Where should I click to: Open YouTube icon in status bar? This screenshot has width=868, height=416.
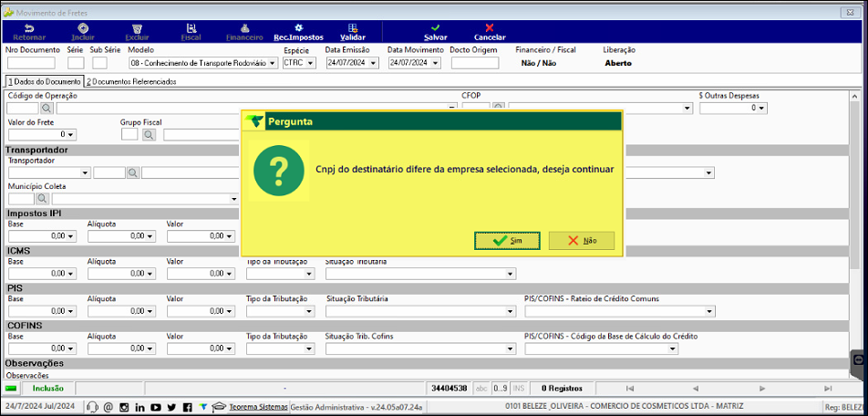(x=156, y=408)
